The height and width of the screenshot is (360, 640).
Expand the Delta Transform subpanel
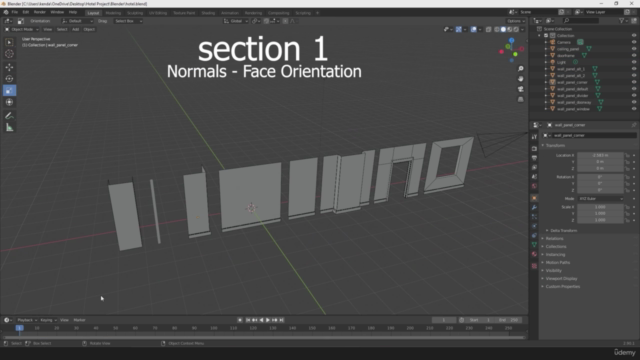click(564, 231)
